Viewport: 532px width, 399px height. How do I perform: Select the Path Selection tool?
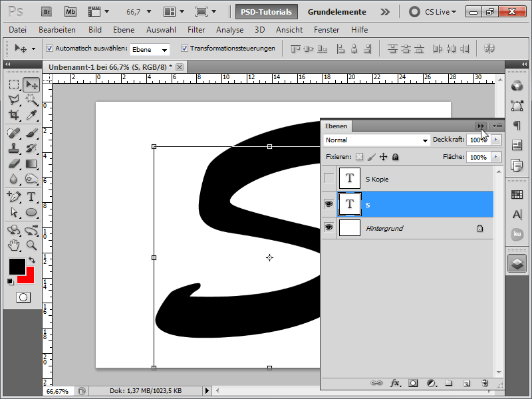pos(14,212)
